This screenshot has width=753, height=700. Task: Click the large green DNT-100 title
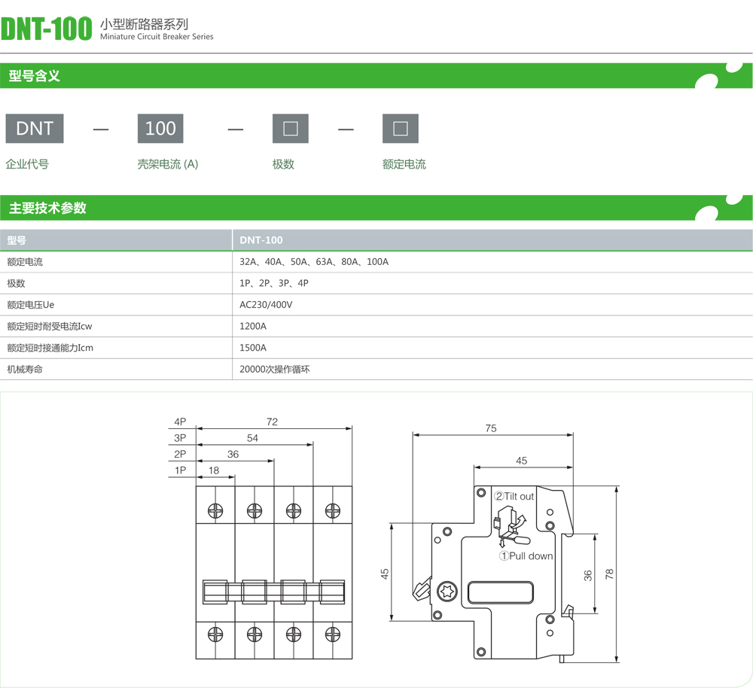(x=47, y=29)
